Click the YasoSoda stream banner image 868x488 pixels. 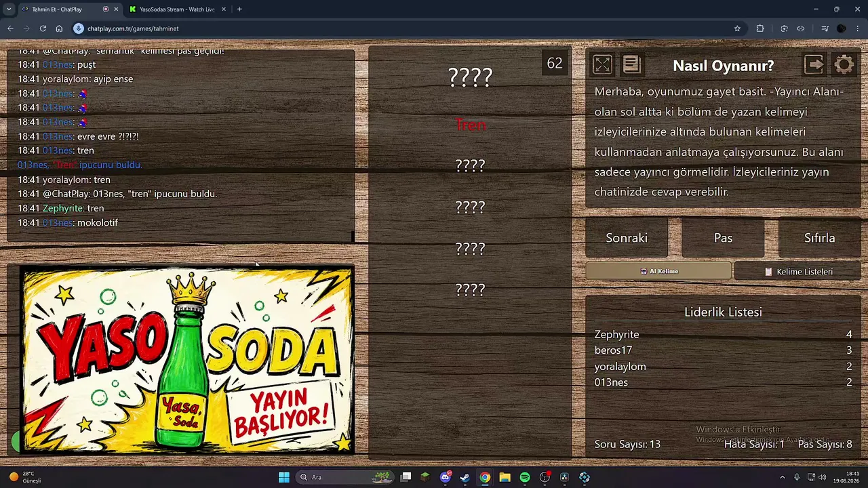click(186, 359)
